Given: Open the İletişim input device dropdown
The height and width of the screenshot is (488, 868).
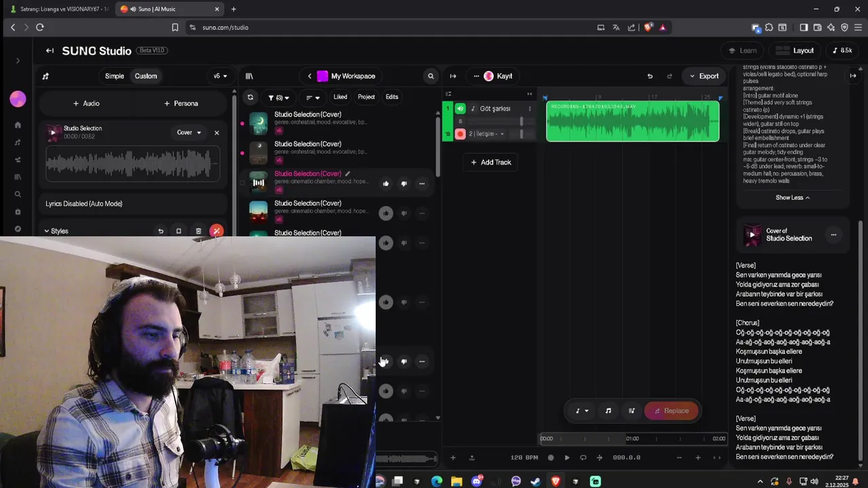Looking at the screenshot, I should pos(486,134).
